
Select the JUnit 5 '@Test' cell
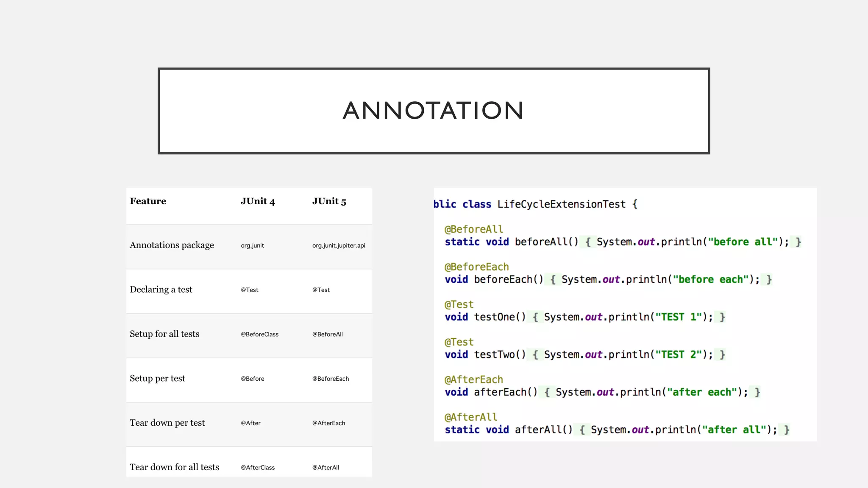click(321, 290)
